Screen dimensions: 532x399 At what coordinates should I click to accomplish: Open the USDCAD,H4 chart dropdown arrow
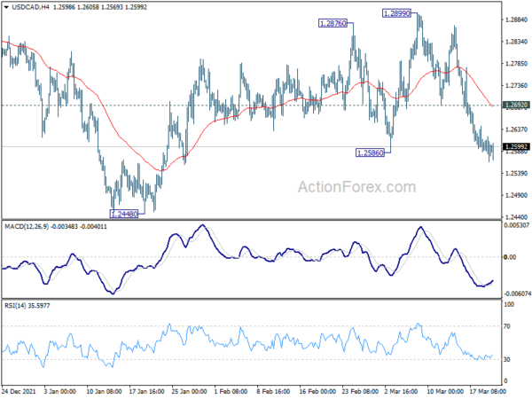coord(6,7)
